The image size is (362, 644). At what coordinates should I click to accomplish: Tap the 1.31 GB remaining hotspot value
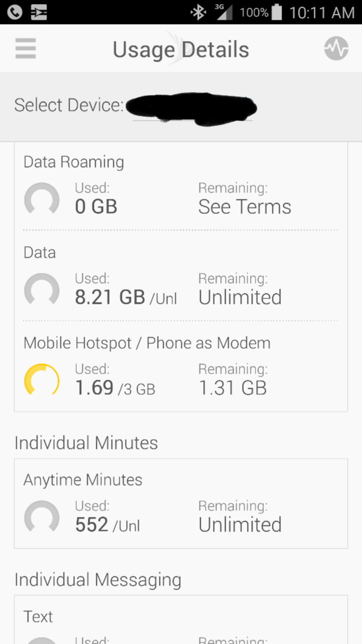point(232,388)
